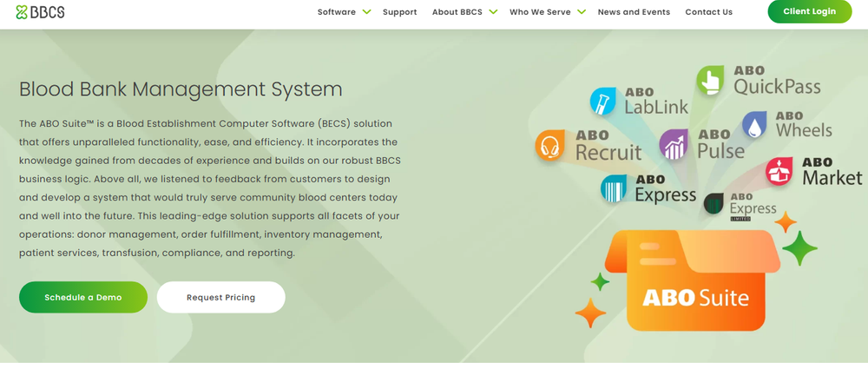
Task: Click the ABO Express barcode icon
Action: [x=615, y=188]
